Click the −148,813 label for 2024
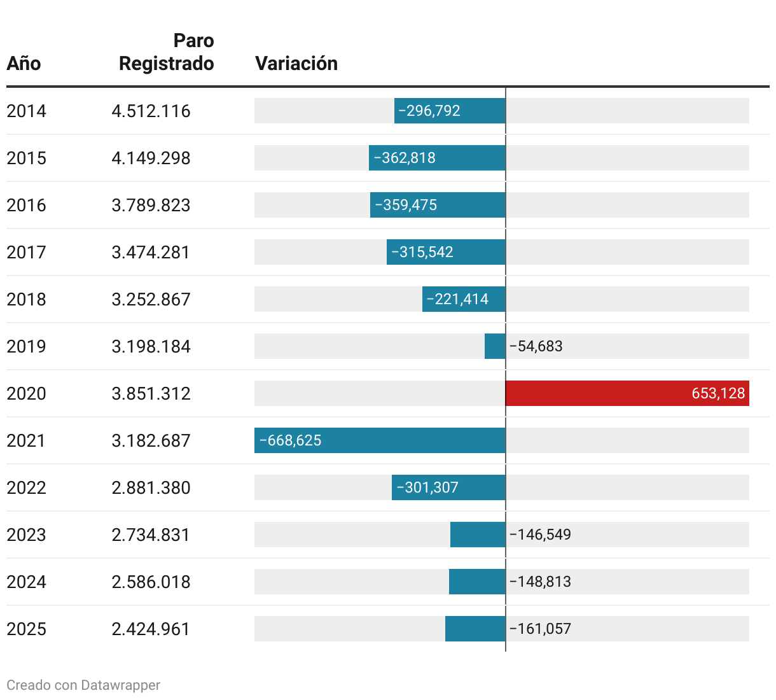Image resolution: width=776 pixels, height=700 pixels. click(540, 582)
